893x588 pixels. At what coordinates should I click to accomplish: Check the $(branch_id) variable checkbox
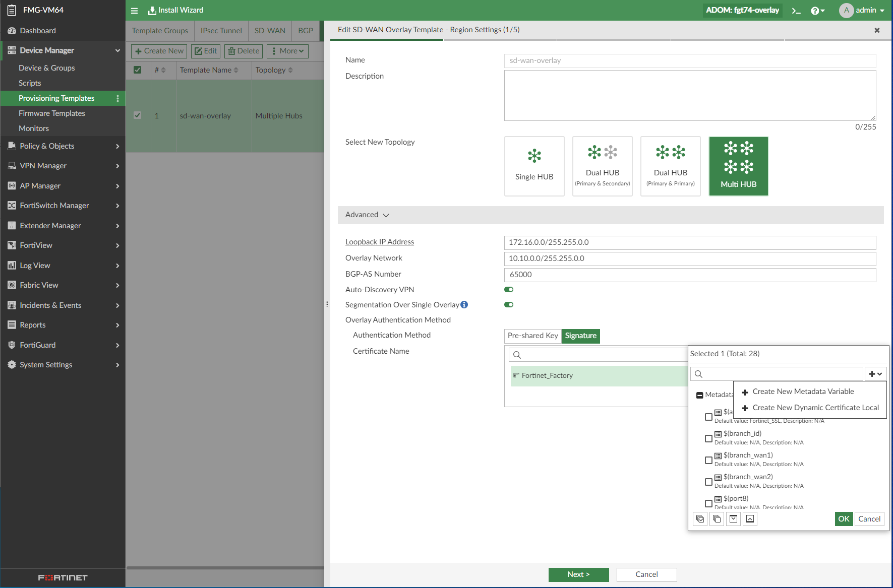pyautogui.click(x=708, y=438)
